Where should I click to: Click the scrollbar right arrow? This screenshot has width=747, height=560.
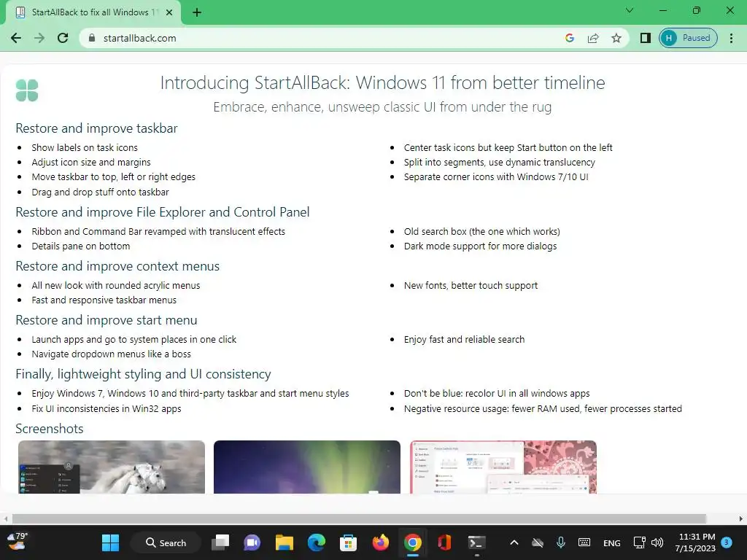[741, 518]
